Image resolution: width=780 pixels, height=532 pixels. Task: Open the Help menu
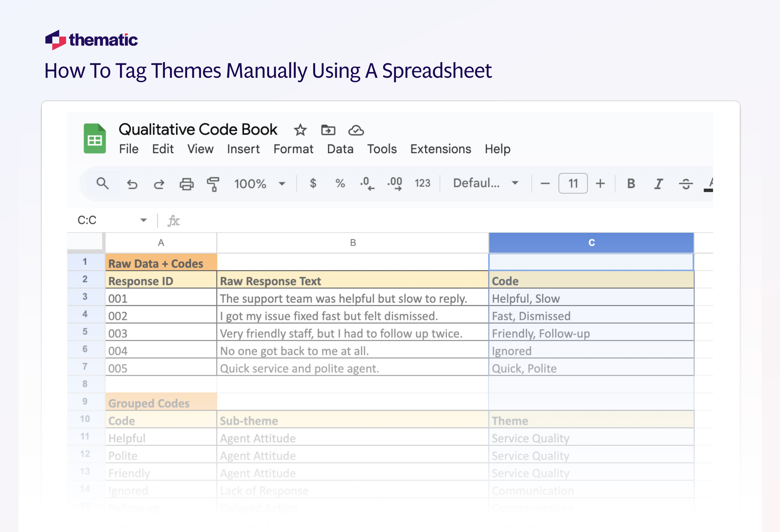498,149
